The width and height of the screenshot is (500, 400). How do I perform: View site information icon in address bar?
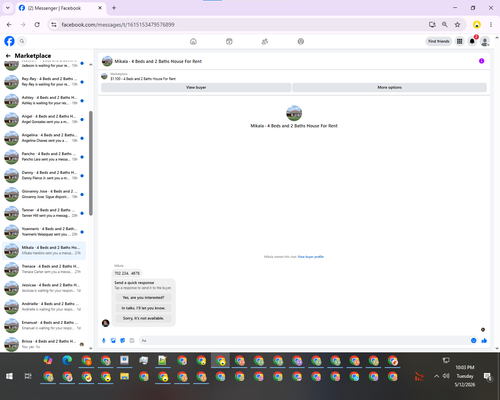54,25
